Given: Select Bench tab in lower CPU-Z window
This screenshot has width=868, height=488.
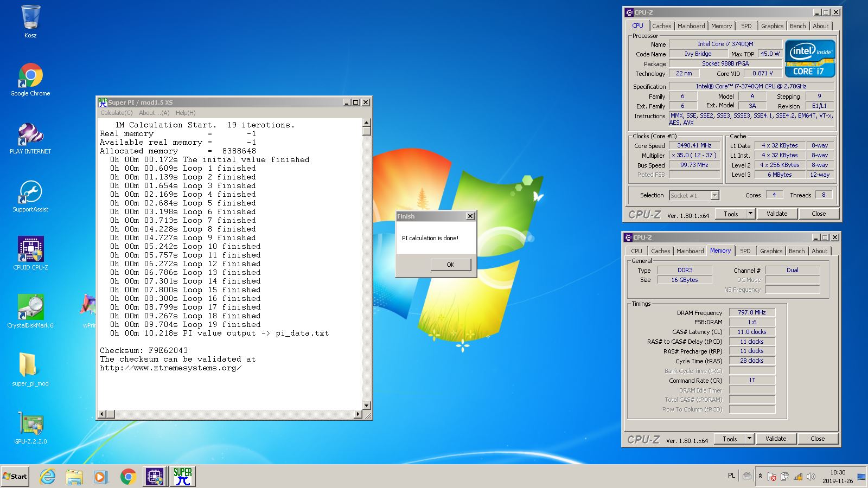Looking at the screenshot, I should point(796,251).
